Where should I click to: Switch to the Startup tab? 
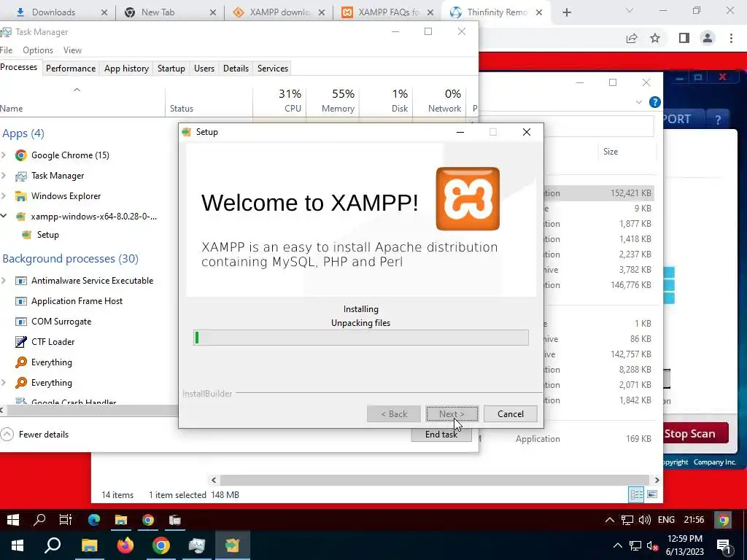click(171, 69)
